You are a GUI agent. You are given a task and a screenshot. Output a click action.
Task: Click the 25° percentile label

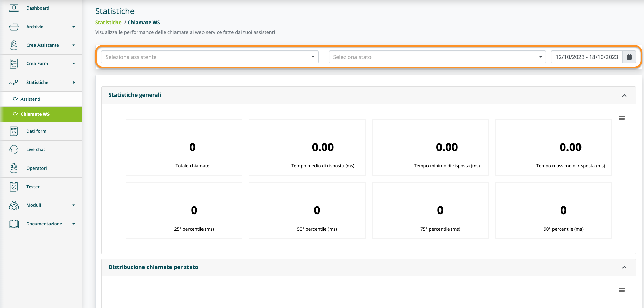pyautogui.click(x=194, y=229)
